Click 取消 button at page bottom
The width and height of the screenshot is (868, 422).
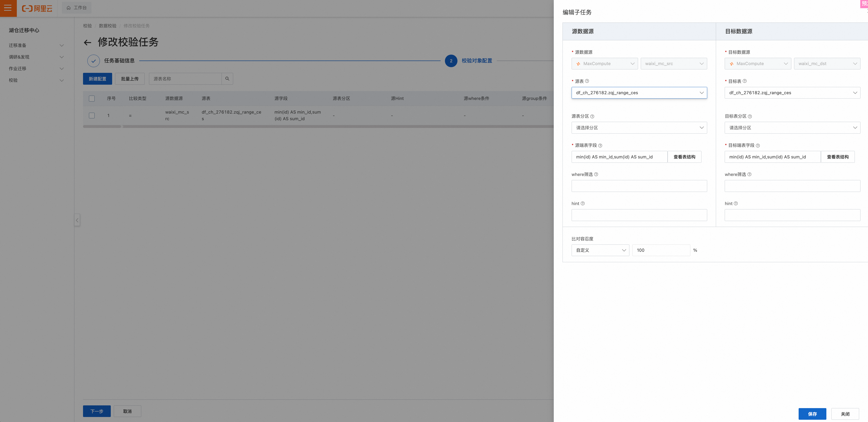click(127, 411)
